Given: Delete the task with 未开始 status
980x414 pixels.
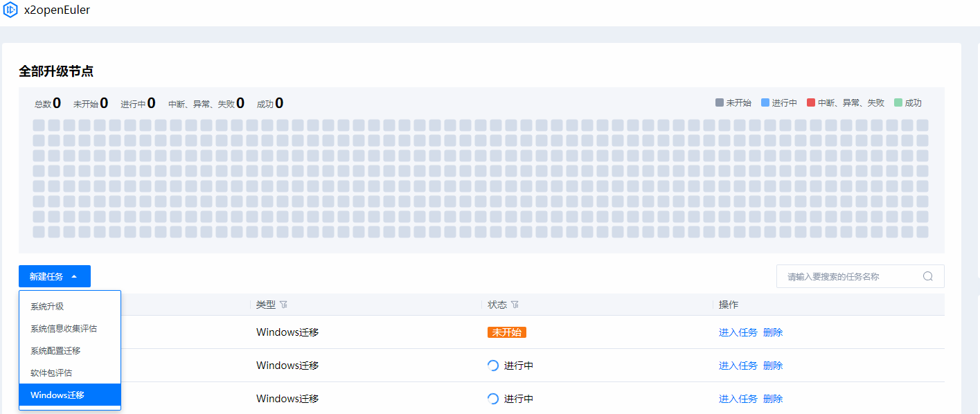Looking at the screenshot, I should pyautogui.click(x=773, y=332).
